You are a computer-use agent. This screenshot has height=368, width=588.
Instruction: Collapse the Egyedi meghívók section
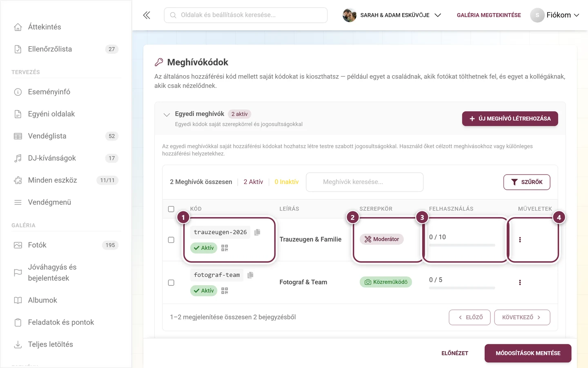[167, 115]
